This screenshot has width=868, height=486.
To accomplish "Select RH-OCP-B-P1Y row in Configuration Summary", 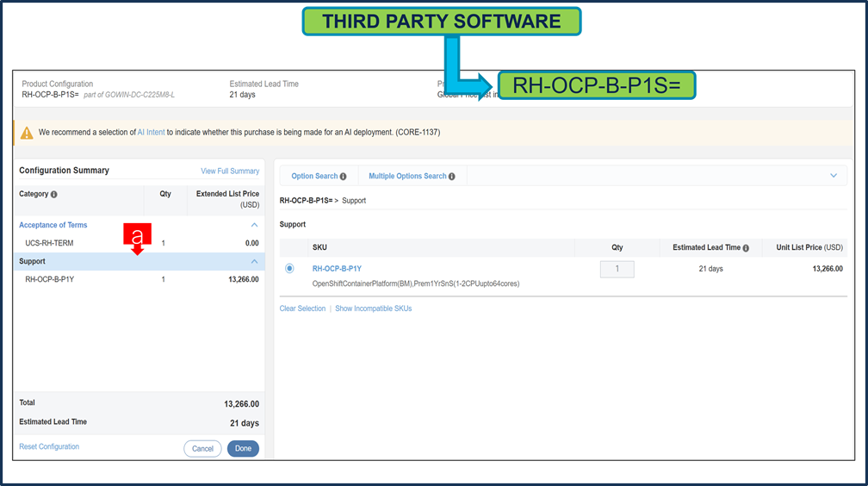I will click(139, 279).
